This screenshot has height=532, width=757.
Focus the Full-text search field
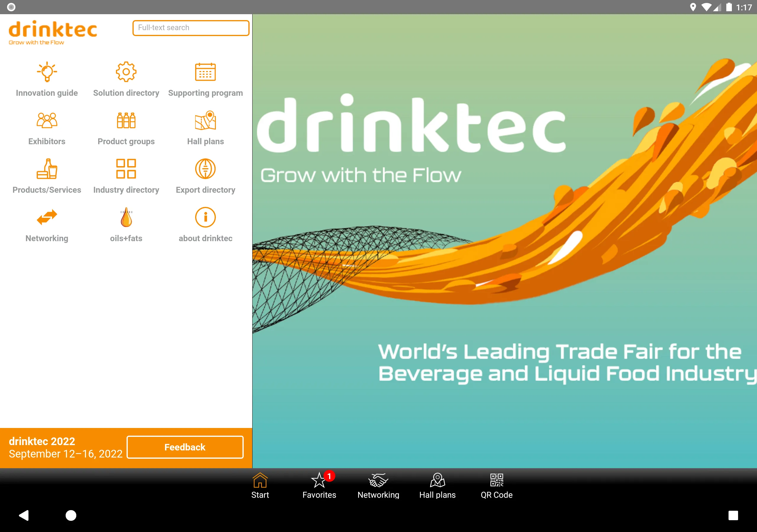tap(191, 28)
